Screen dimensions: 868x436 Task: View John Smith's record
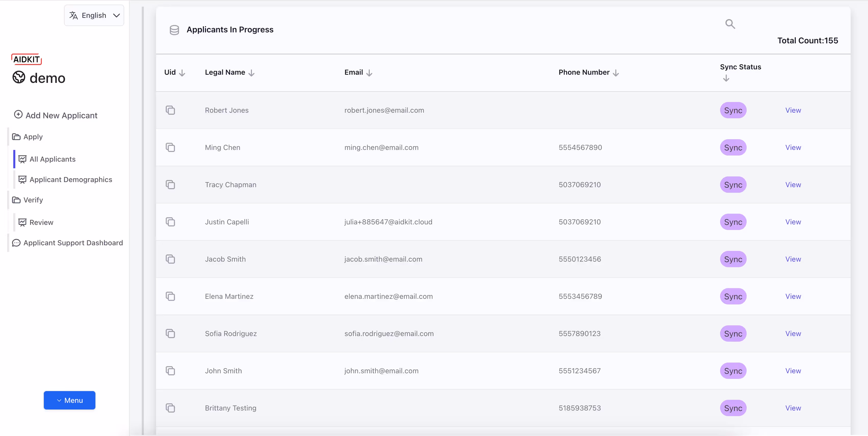click(793, 371)
